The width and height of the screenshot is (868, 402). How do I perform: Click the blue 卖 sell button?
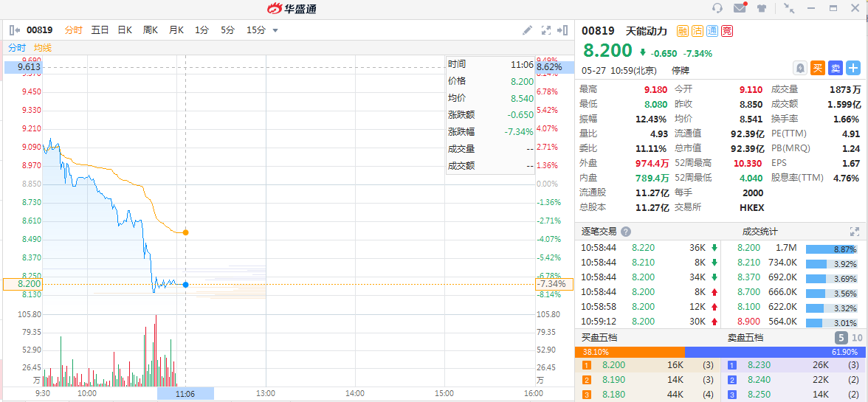836,68
